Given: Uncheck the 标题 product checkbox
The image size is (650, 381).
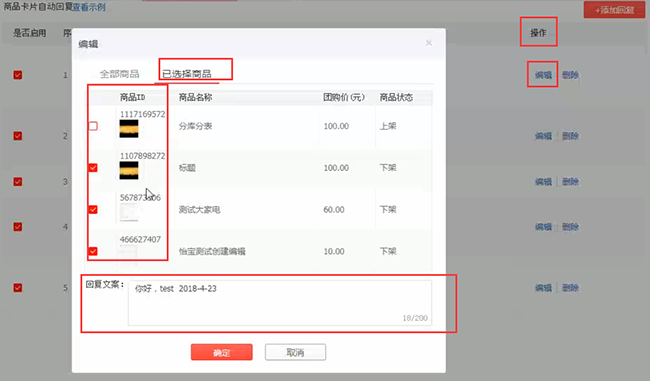Looking at the screenshot, I should [x=93, y=167].
